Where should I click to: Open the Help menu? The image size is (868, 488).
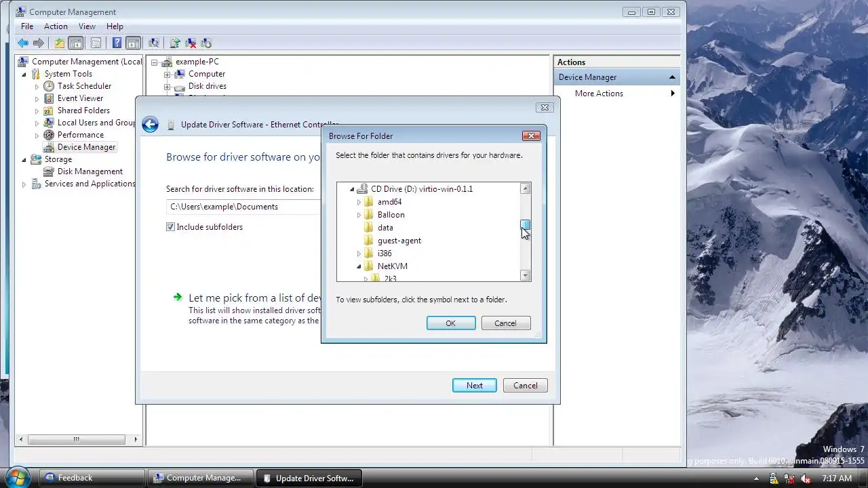(x=115, y=26)
